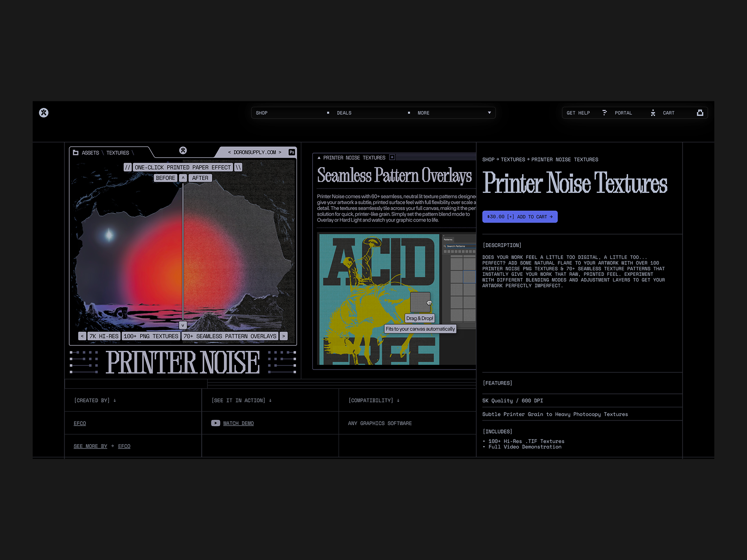
Task: Select the TEXTURES tab label in preview
Action: (x=118, y=153)
